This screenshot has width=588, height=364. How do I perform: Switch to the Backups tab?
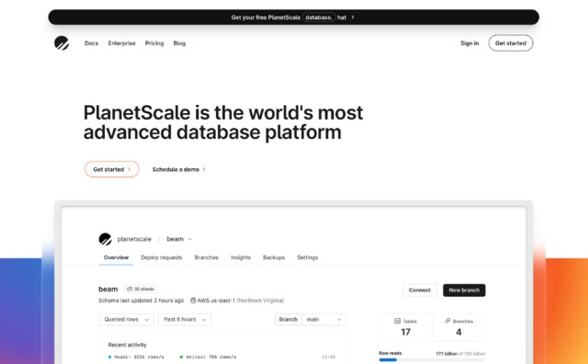click(x=274, y=257)
